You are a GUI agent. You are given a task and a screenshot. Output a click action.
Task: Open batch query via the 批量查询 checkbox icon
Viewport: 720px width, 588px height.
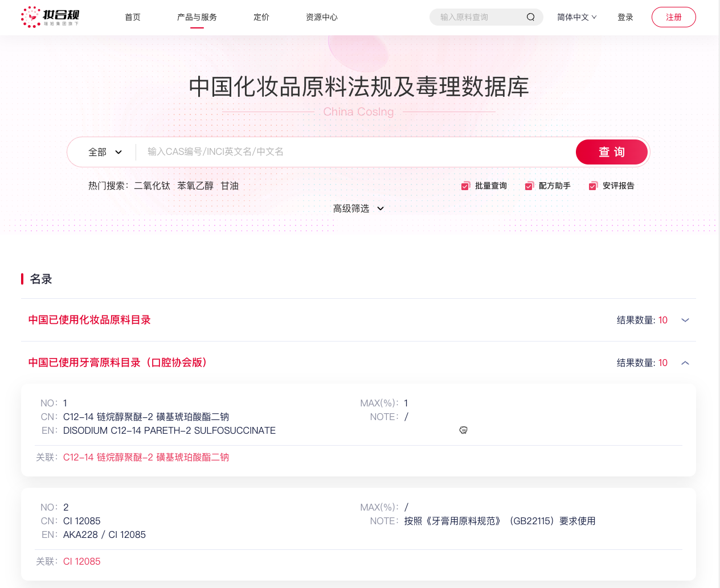click(x=465, y=186)
